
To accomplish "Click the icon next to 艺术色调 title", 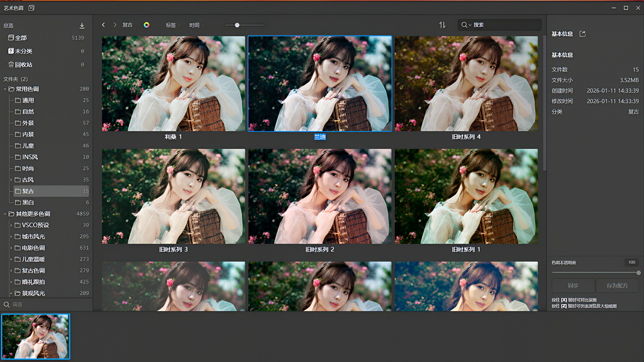I will (x=31, y=8).
